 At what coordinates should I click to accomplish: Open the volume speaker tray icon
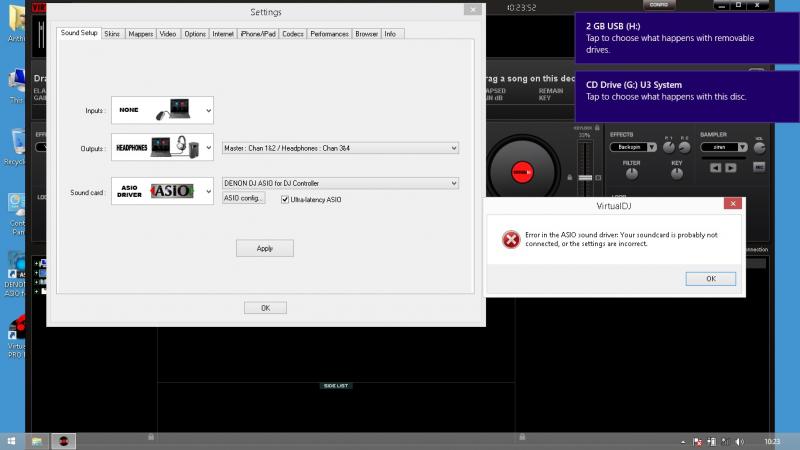(x=740, y=442)
